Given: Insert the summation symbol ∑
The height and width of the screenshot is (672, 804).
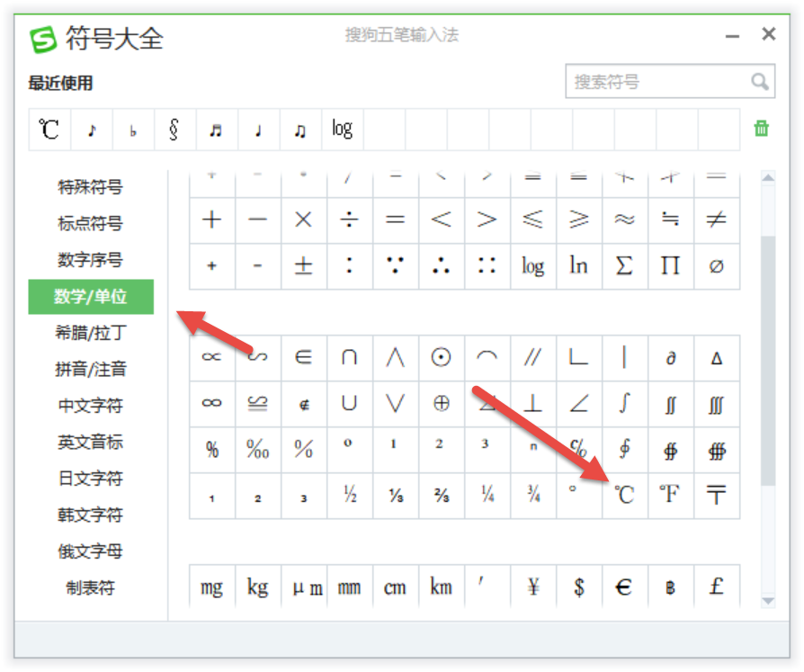Looking at the screenshot, I should point(624,265).
